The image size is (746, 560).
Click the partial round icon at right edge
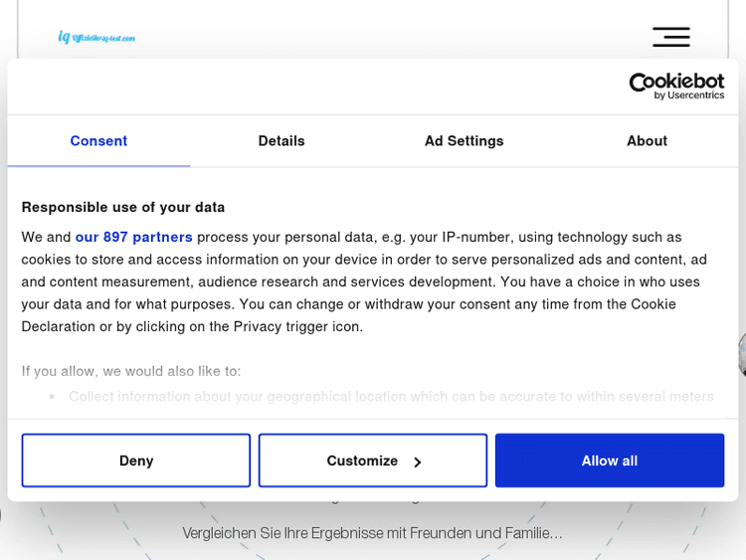741,355
